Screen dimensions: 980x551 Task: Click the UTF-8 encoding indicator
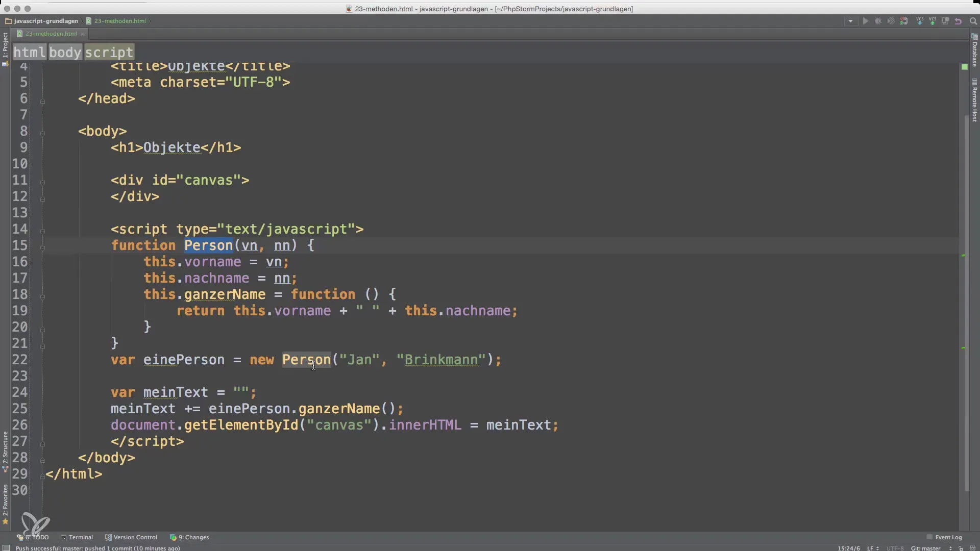tap(895, 548)
